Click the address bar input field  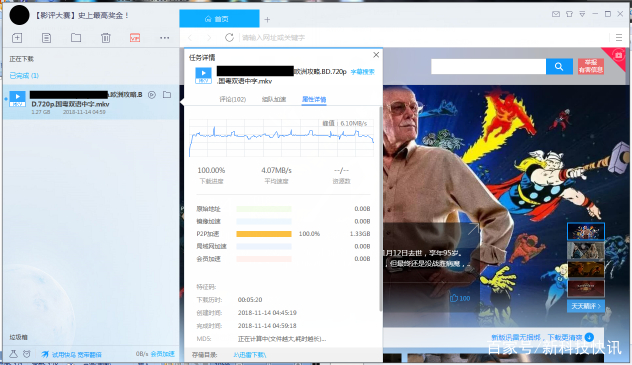click(x=423, y=38)
